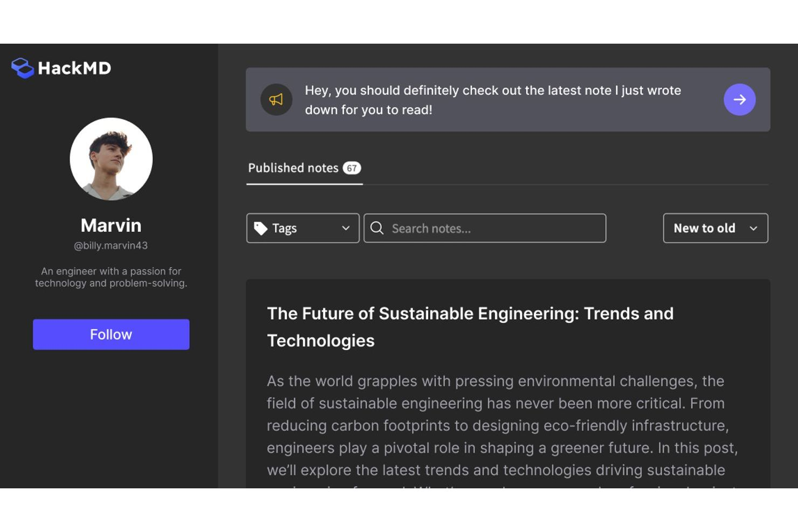
Task: Open the note titled The Future of Sustainable Engineering
Action: pyautogui.click(x=470, y=327)
